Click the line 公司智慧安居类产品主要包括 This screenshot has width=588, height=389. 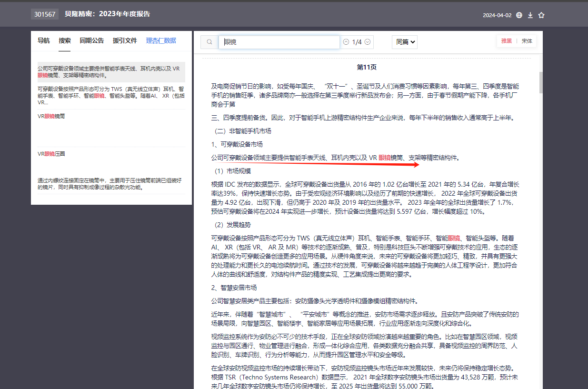coord(315,301)
